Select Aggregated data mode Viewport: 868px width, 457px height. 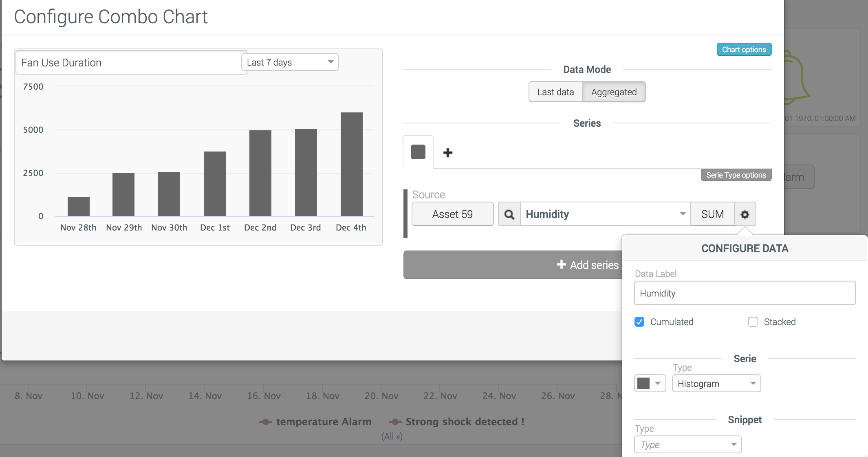click(614, 92)
